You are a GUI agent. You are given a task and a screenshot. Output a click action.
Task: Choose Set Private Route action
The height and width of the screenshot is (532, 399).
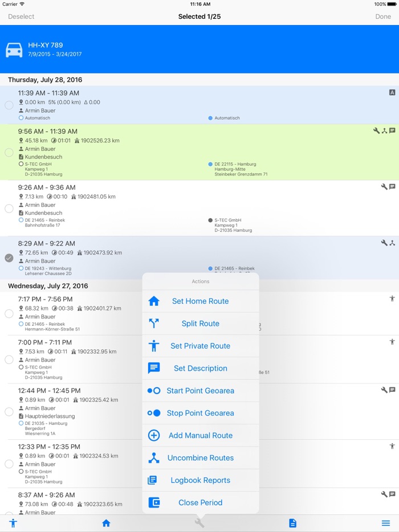click(200, 346)
